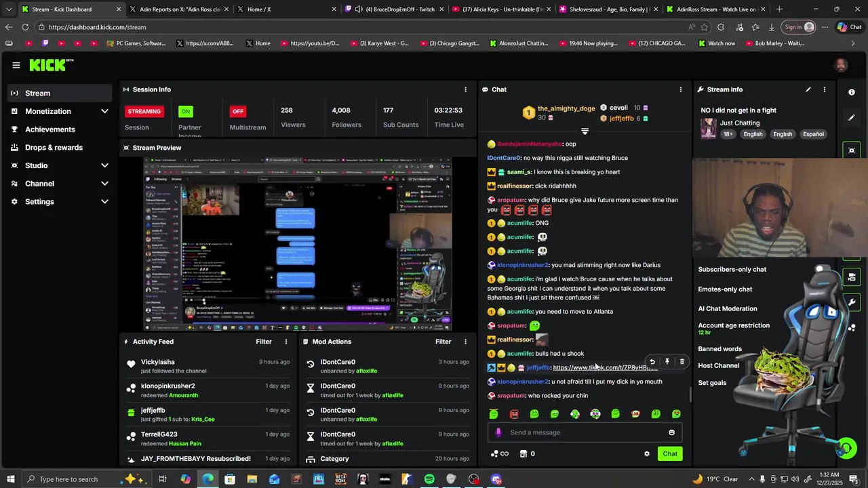Image resolution: width=868 pixels, height=488 pixels.
Task: Click the Set goals option
Action: coord(712,383)
